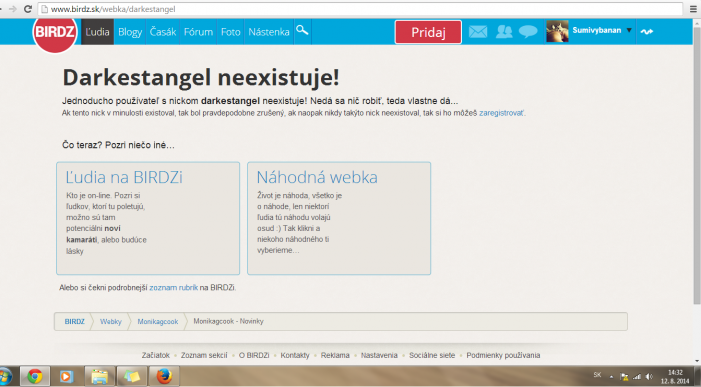Open the file explorer taskbar icon

pyautogui.click(x=99, y=376)
